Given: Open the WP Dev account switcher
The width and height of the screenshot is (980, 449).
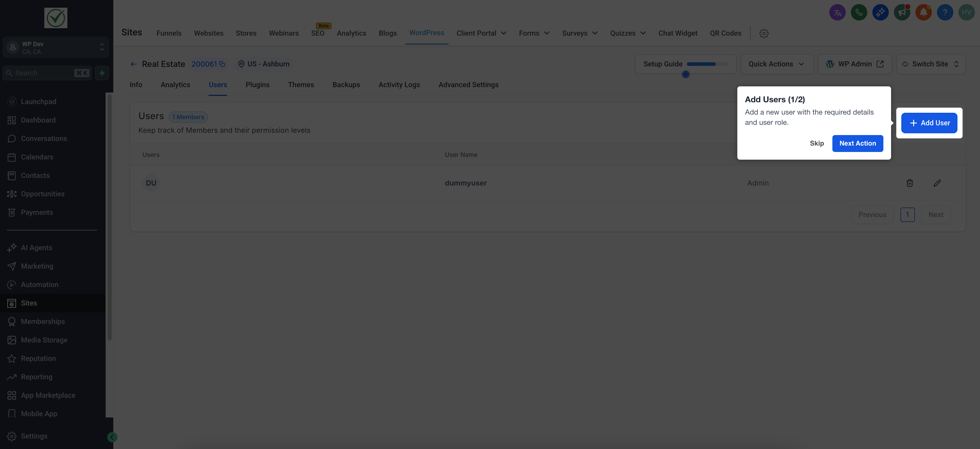Looking at the screenshot, I should pos(56,48).
